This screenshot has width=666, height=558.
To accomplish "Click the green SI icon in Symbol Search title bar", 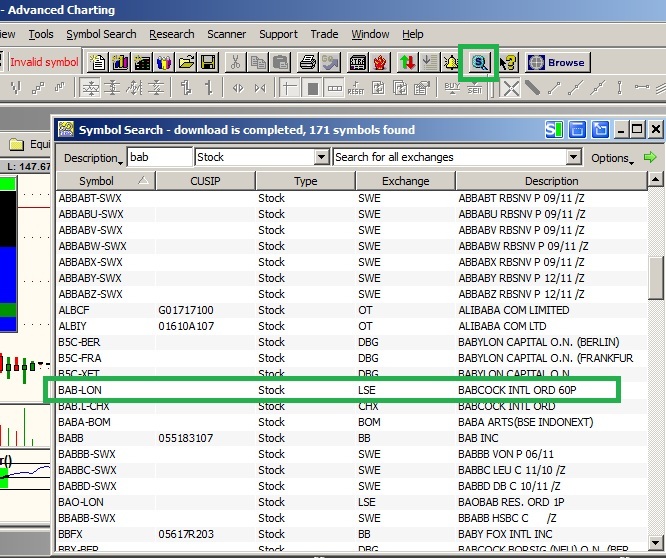I will 554,129.
